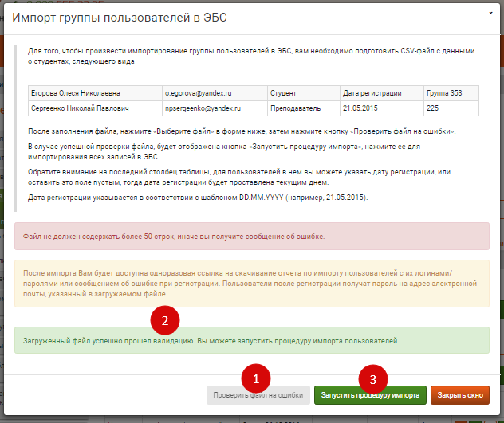This screenshot has height=423, width=504.
Task: Click the 'Преподаватель' role cell
Action: click(x=303, y=108)
